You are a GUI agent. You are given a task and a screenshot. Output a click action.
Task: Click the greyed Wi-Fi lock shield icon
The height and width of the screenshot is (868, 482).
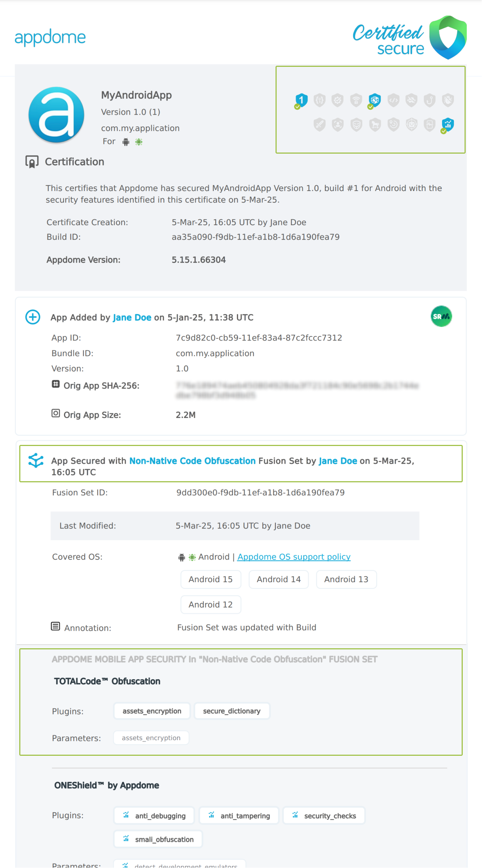[x=356, y=100]
